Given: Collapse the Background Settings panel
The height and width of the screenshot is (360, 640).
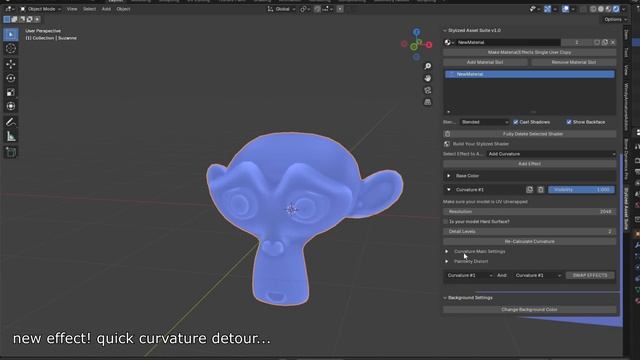Looking at the screenshot, I should tap(445, 298).
